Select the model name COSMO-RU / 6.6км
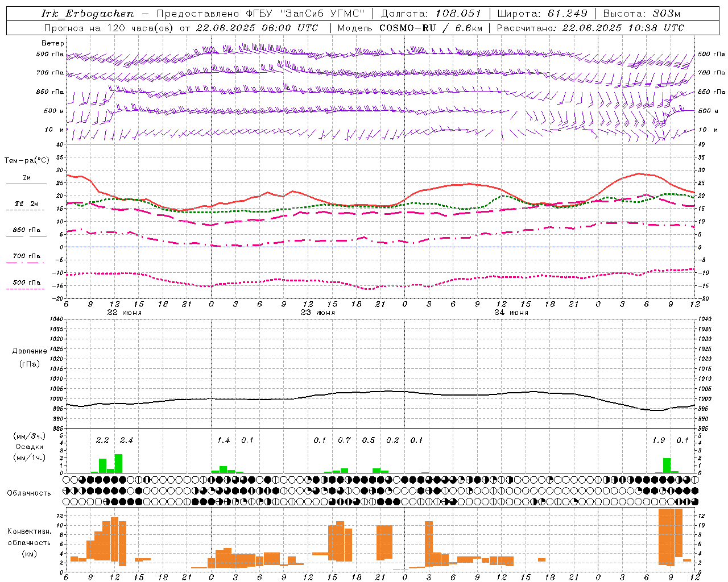The image size is (728, 582). (431, 28)
